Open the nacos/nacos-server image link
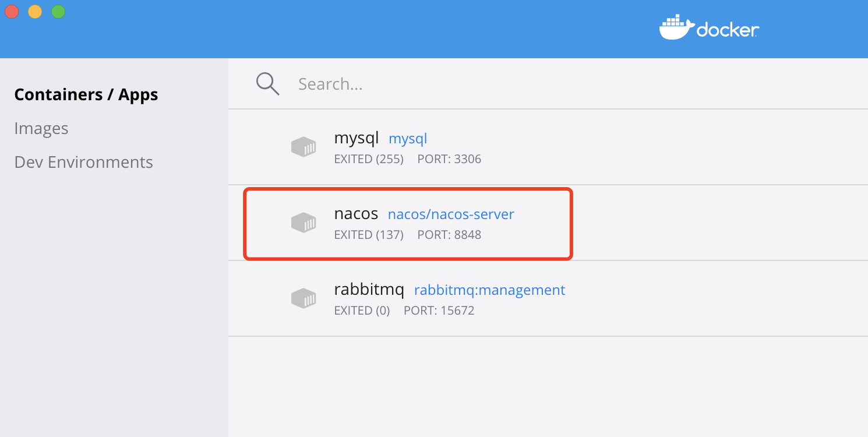The width and height of the screenshot is (868, 437). click(x=451, y=214)
